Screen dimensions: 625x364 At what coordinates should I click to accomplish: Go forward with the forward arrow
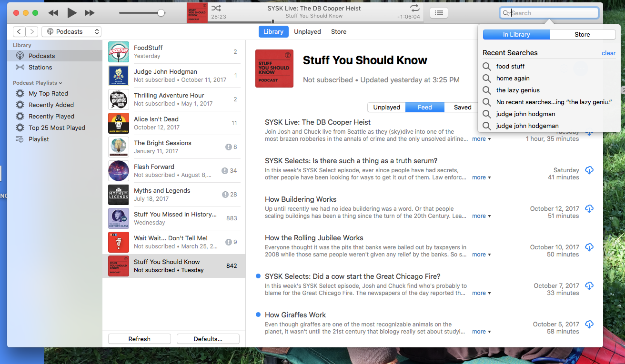point(31,32)
